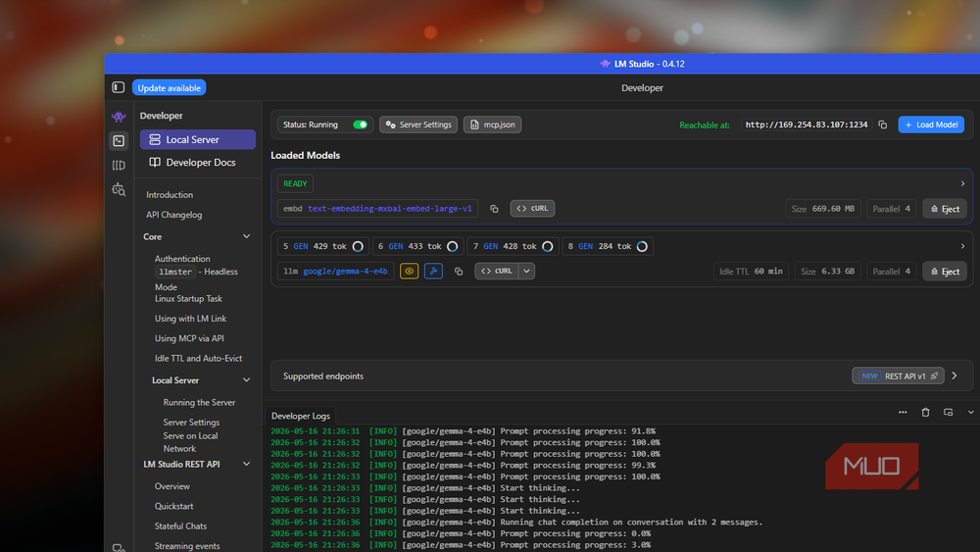Image resolution: width=980 pixels, height=552 pixels.
Task: Open the Authentication docs page
Action: point(182,259)
